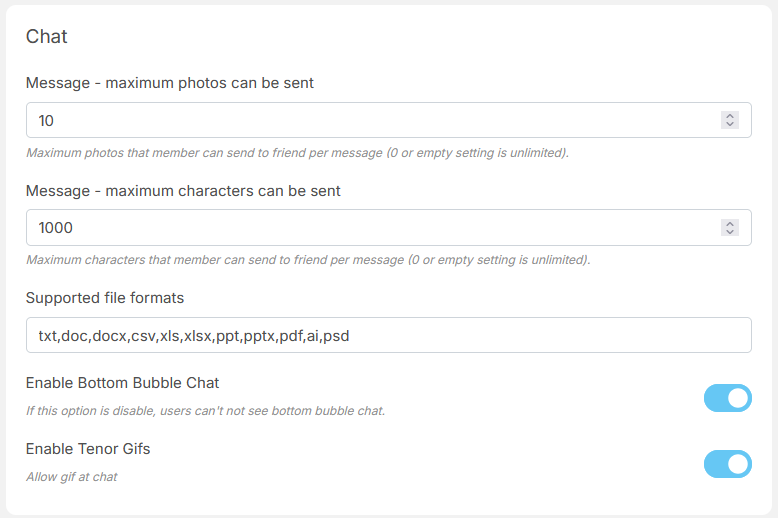The height and width of the screenshot is (518, 778).
Task: Decrease maximum characters using the down arrow
Action: [x=730, y=232]
